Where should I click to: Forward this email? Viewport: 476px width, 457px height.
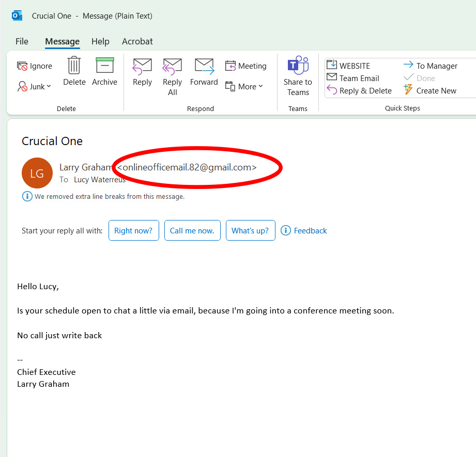[x=204, y=72]
